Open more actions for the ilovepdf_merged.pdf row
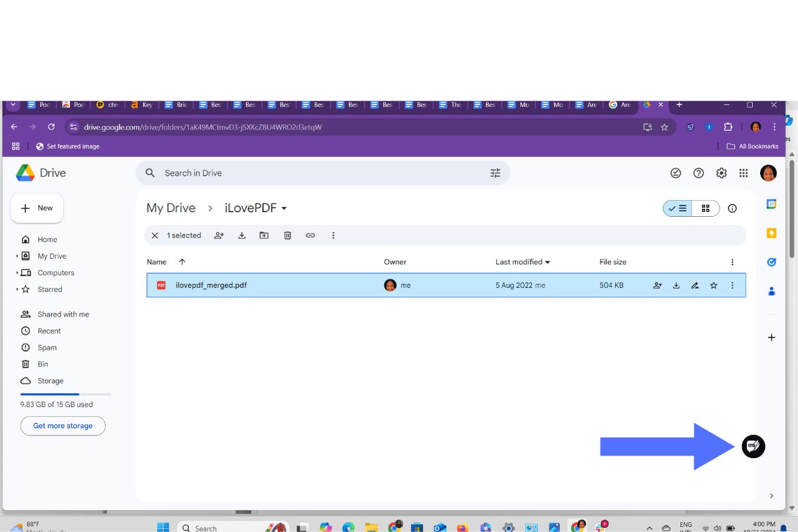 [x=732, y=285]
